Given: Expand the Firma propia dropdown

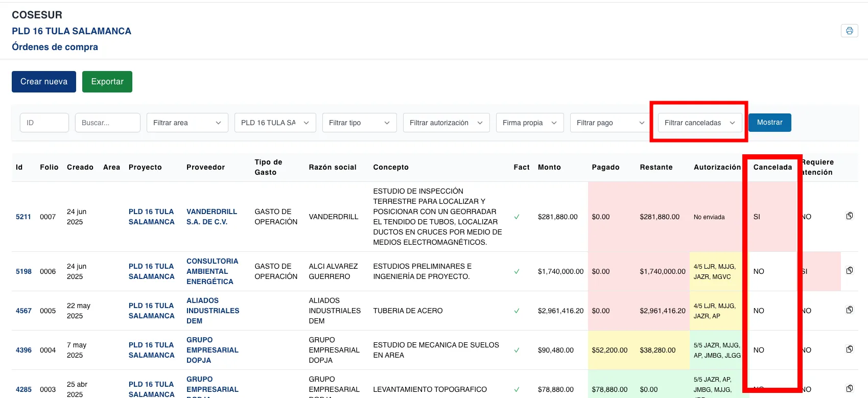Looking at the screenshot, I should tap(529, 123).
